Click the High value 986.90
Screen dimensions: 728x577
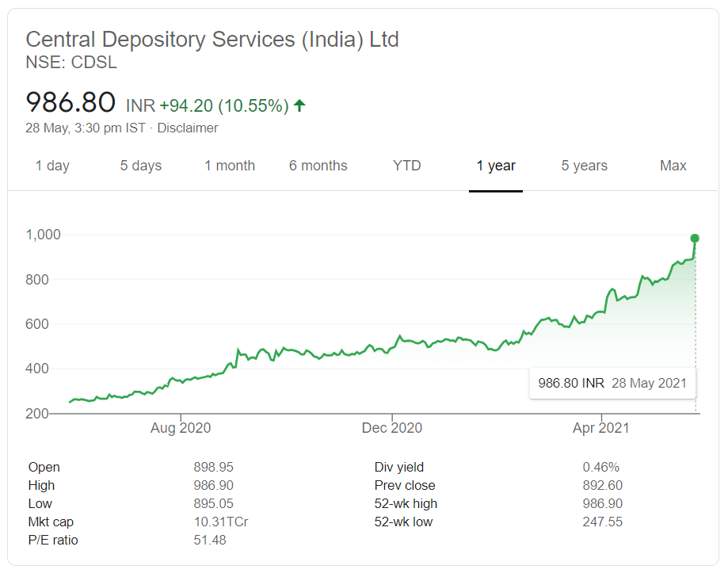(214, 486)
